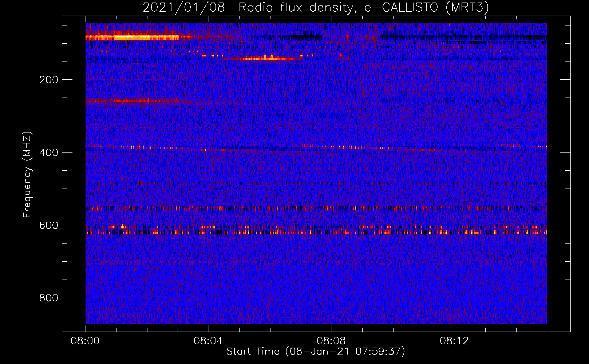Select the '400' frequency axis label
Screen dimensions: 589x364
[49, 153]
